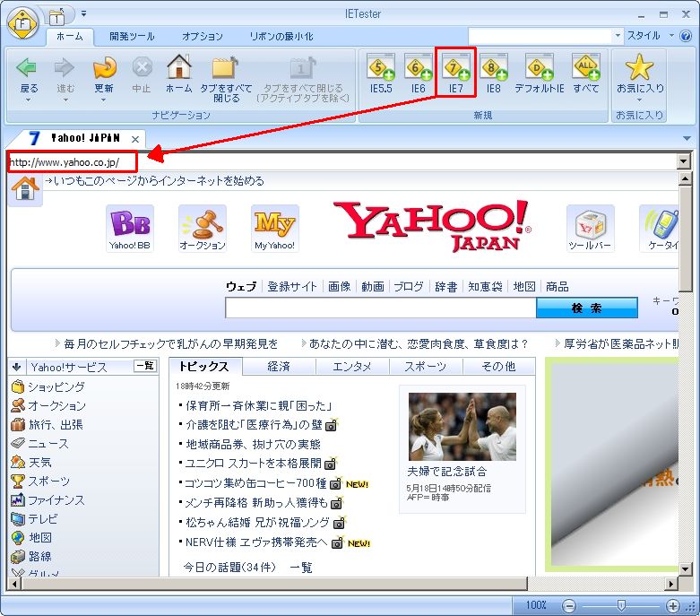Expand the Favorites dropdown arrow
The image size is (700, 616).
(x=639, y=100)
